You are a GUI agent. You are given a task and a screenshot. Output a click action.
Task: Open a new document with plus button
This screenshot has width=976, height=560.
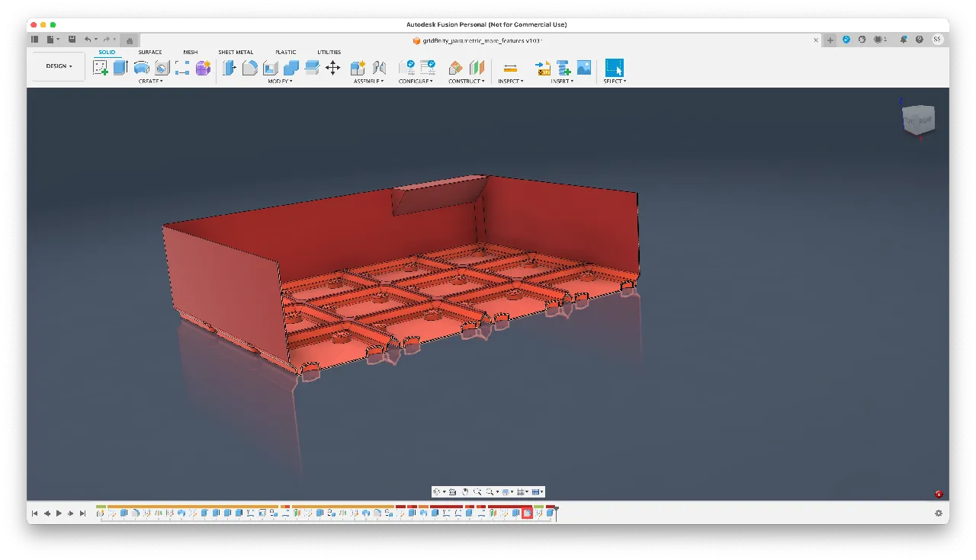pyautogui.click(x=830, y=40)
